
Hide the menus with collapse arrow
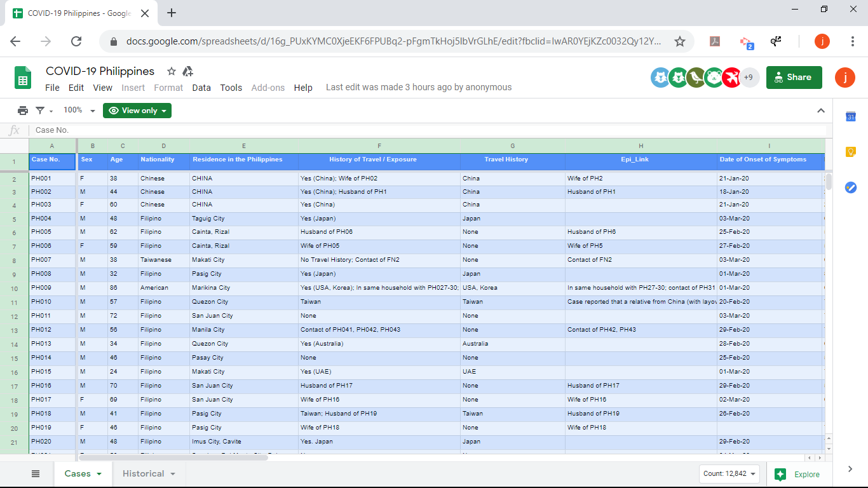pyautogui.click(x=820, y=111)
